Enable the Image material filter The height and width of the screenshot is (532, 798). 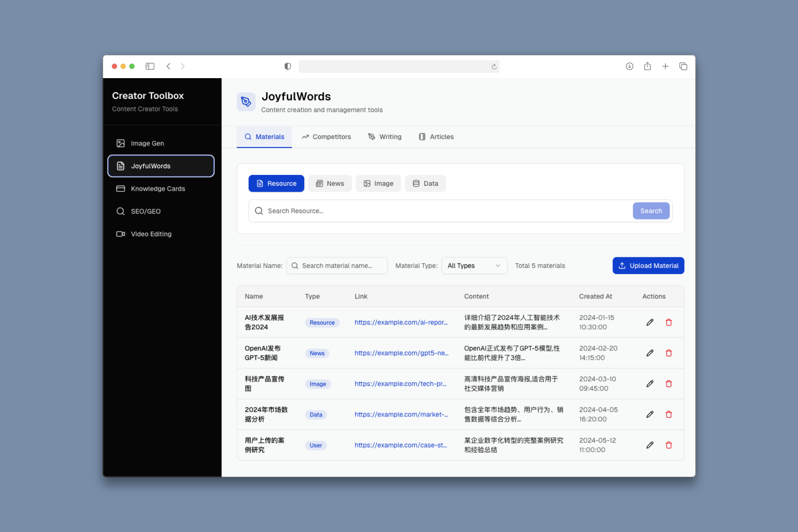click(378, 183)
